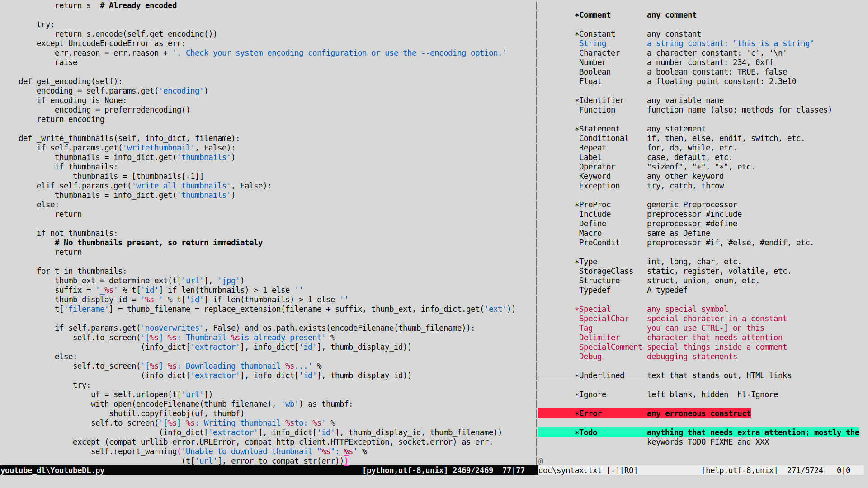Click the 'Label' group name
Viewport: 868px width, 488px height.
(590, 157)
